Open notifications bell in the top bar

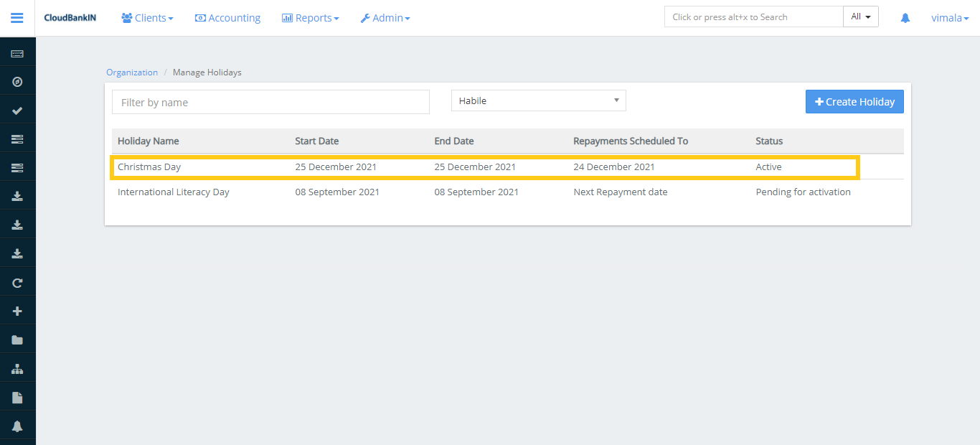click(x=905, y=18)
